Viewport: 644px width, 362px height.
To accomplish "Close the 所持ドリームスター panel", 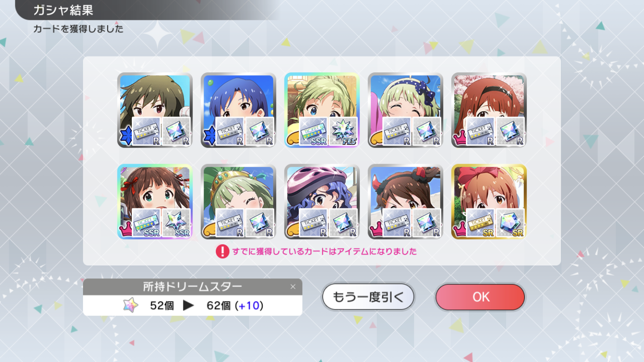I will pos(293,287).
